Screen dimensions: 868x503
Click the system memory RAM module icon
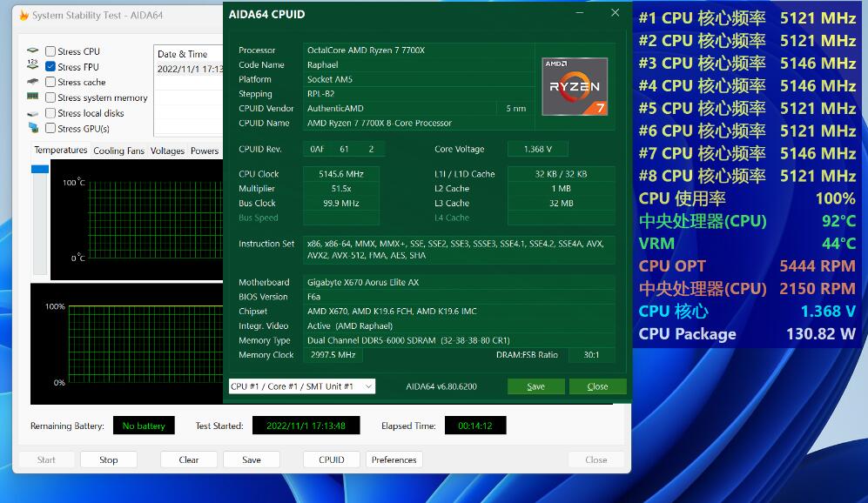point(33,97)
